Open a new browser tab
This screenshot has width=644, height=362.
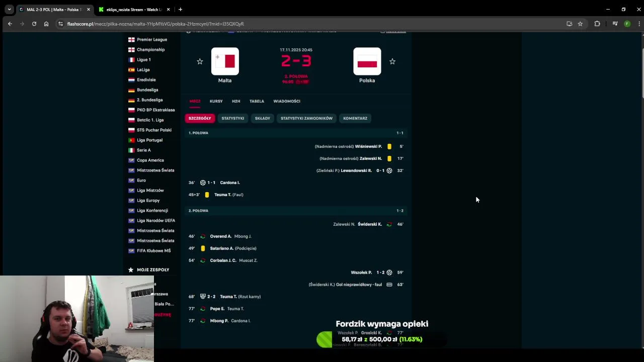(180, 9)
